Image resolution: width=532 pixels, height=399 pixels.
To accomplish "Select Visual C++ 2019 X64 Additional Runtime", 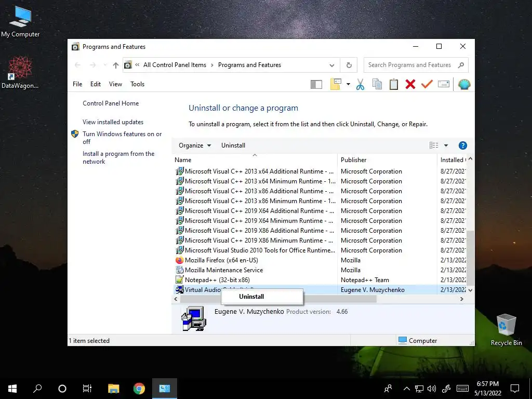I will (x=259, y=211).
